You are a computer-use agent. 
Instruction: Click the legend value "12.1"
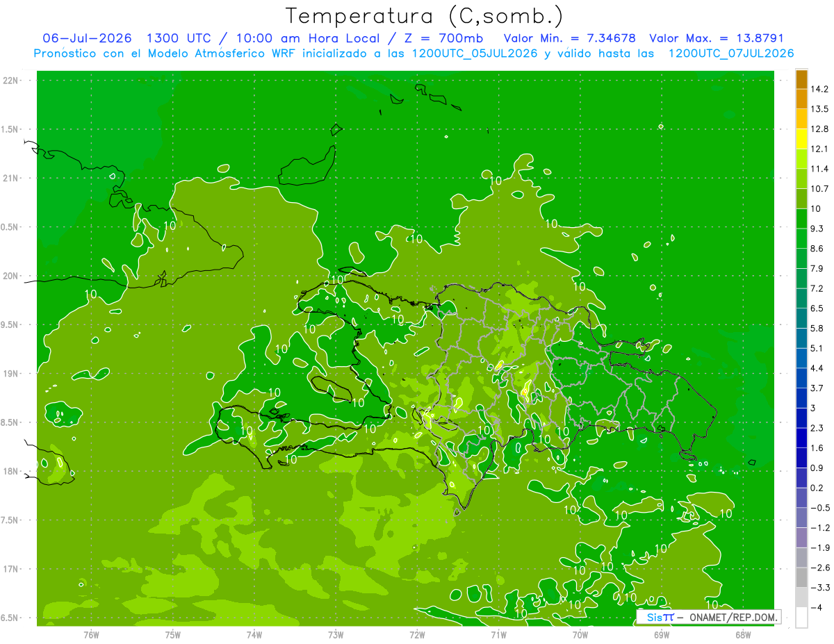coord(820,149)
